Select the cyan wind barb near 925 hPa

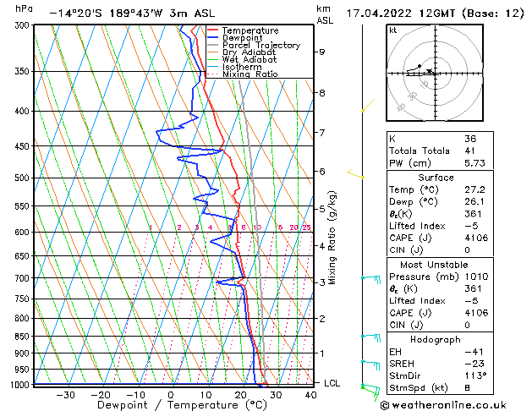click(x=370, y=363)
